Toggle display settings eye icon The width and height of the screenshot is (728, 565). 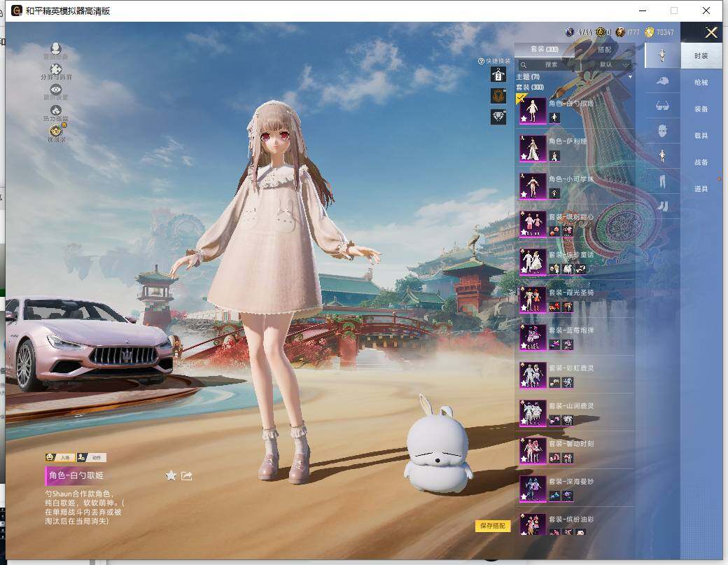click(56, 91)
